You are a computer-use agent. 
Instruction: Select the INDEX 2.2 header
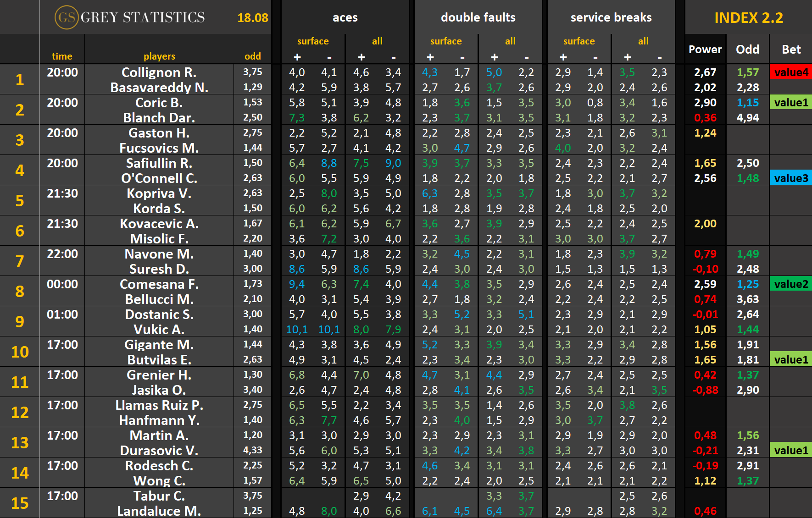(x=748, y=17)
